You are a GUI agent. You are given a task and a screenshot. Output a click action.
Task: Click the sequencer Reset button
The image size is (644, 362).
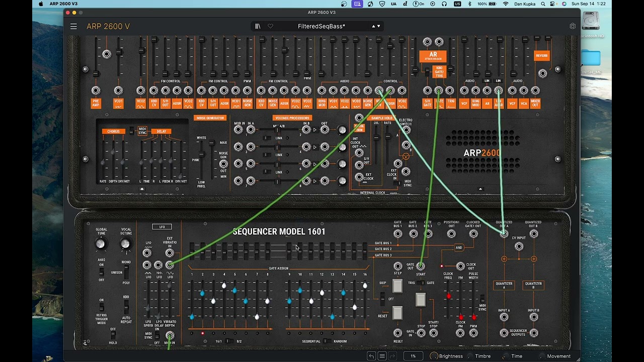397,313
